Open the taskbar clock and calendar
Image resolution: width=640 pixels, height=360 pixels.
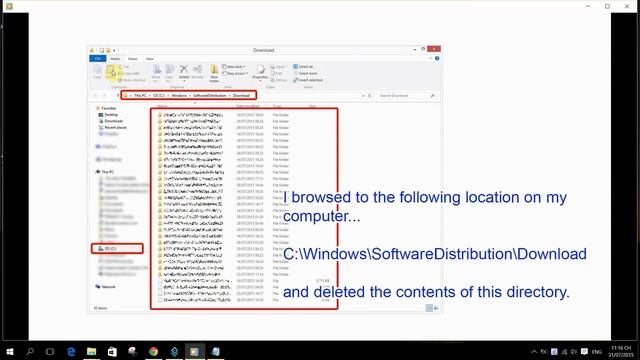tap(621, 351)
